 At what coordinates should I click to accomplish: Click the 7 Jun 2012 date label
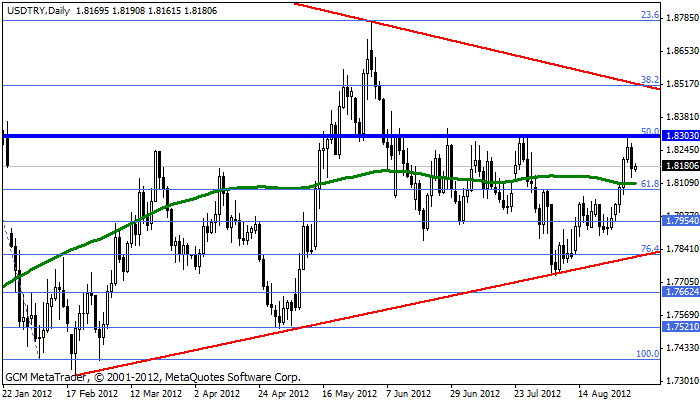408,394
